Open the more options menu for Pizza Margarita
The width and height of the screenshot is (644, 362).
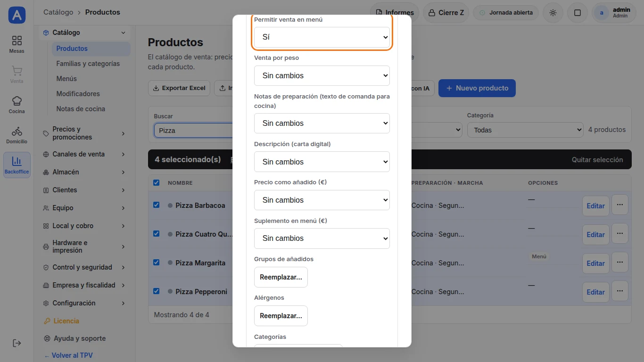619,262
